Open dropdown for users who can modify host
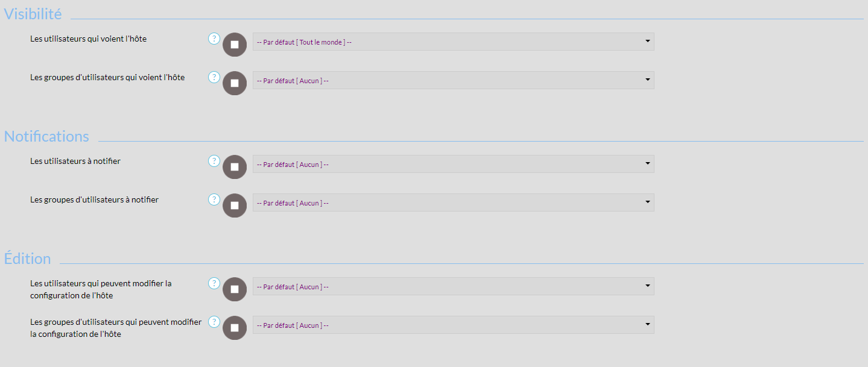Screen dimensions: 868x367 tap(453, 286)
